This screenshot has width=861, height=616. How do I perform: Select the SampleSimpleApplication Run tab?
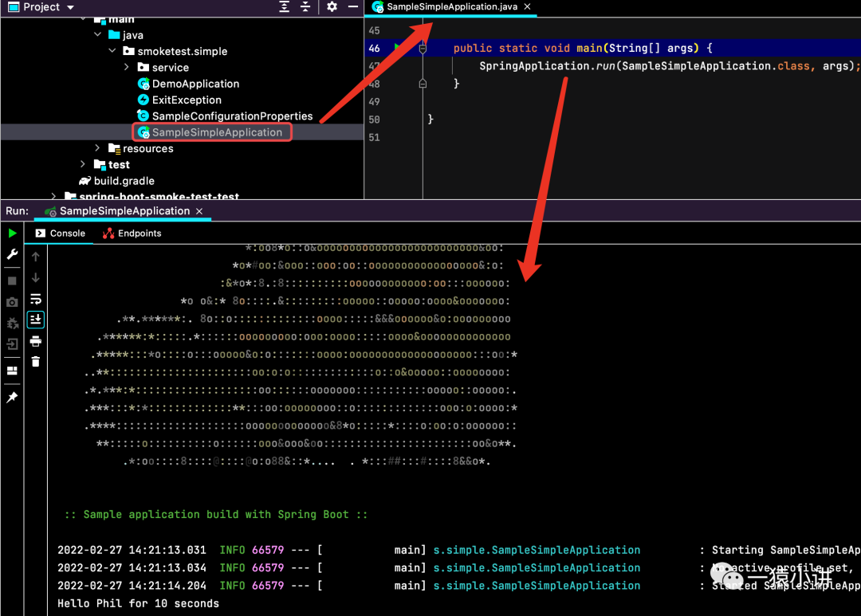124,211
